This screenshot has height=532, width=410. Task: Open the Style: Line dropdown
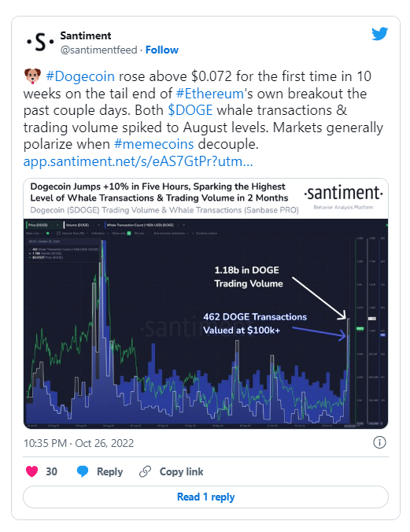(x=33, y=234)
